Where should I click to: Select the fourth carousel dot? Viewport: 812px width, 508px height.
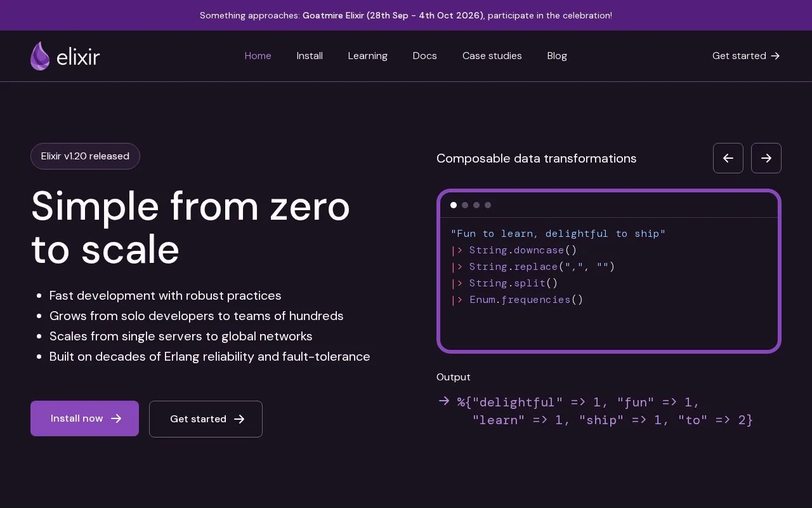click(488, 205)
